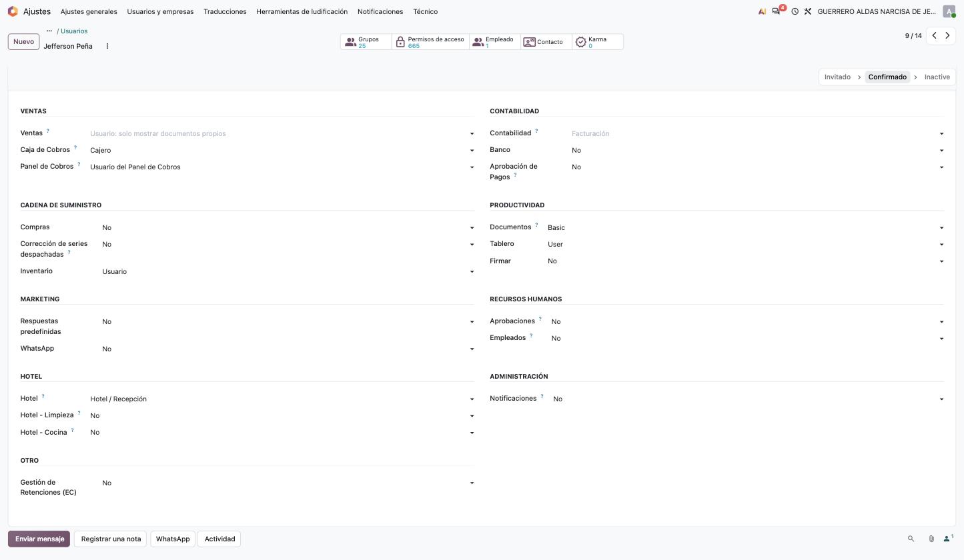Click the Nuevo button
Image resolution: width=964 pixels, height=560 pixels.
(23, 41)
